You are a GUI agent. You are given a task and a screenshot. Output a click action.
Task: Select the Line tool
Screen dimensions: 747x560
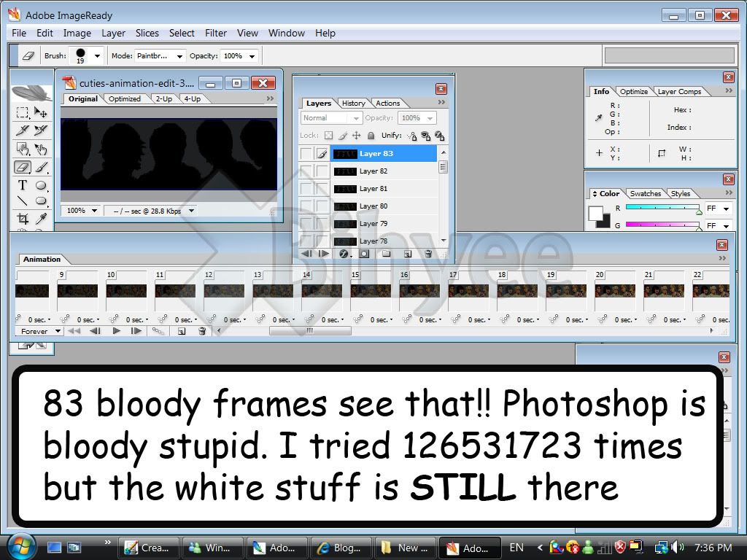point(22,201)
